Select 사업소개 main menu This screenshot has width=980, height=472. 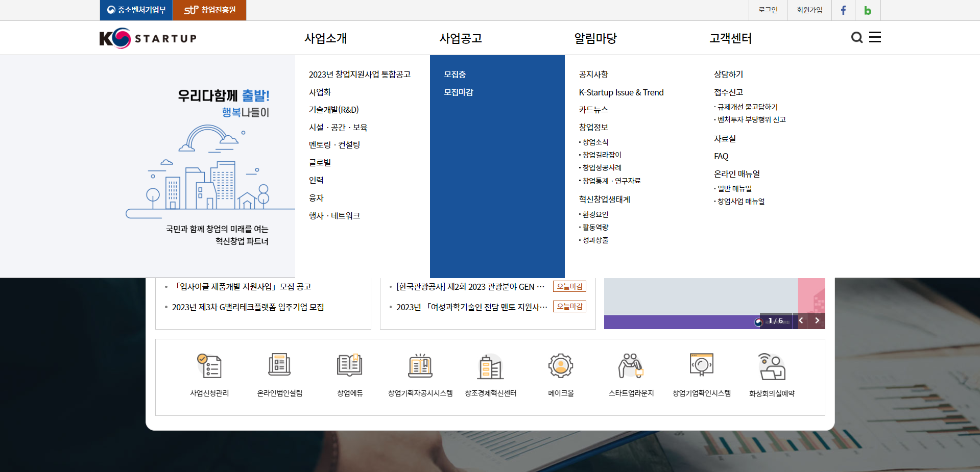point(326,38)
